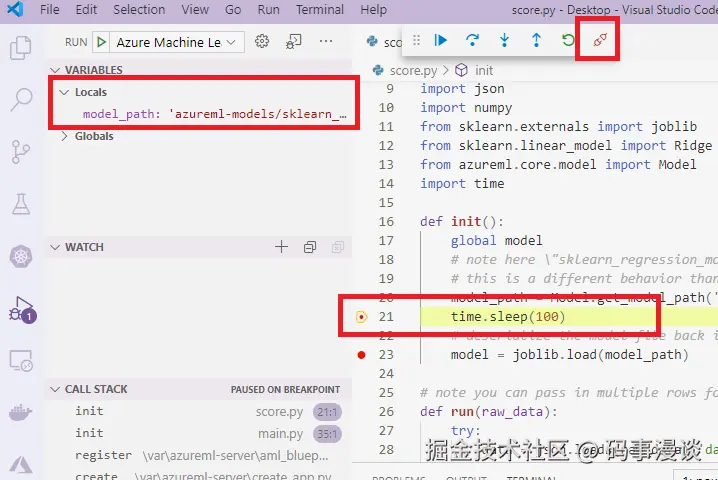Open the Testing flask view
Viewport: 718px width, 480px height.
click(21, 204)
